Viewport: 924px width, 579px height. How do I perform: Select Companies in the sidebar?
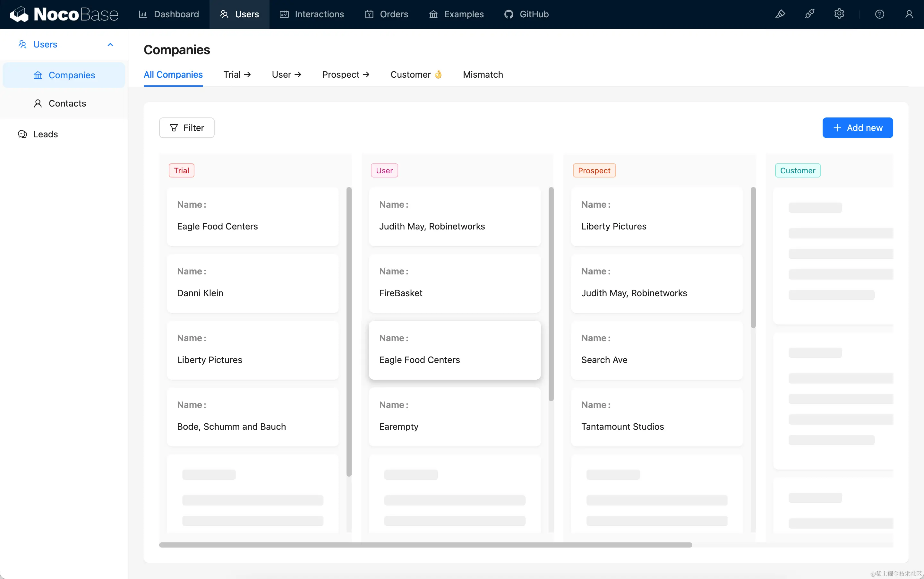64,75
